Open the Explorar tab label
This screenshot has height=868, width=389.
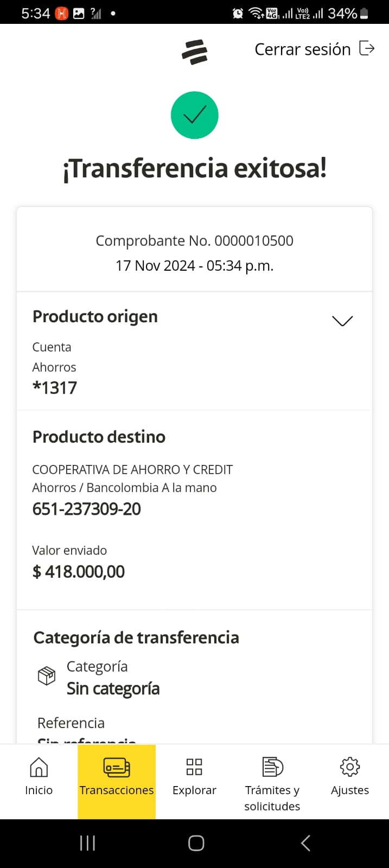(x=194, y=790)
